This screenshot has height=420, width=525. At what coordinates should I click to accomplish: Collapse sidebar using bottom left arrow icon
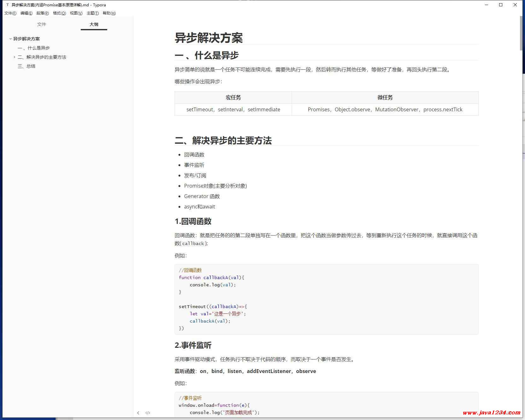click(x=138, y=413)
